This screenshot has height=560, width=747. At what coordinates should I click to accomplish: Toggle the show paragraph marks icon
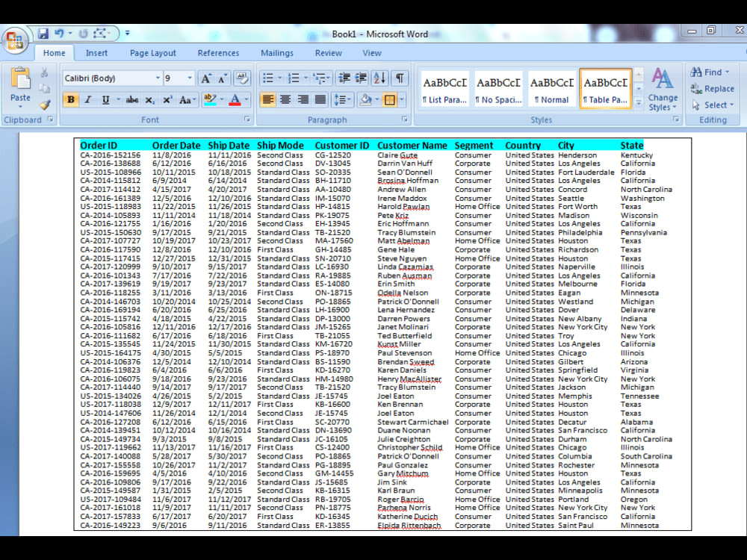(401, 77)
